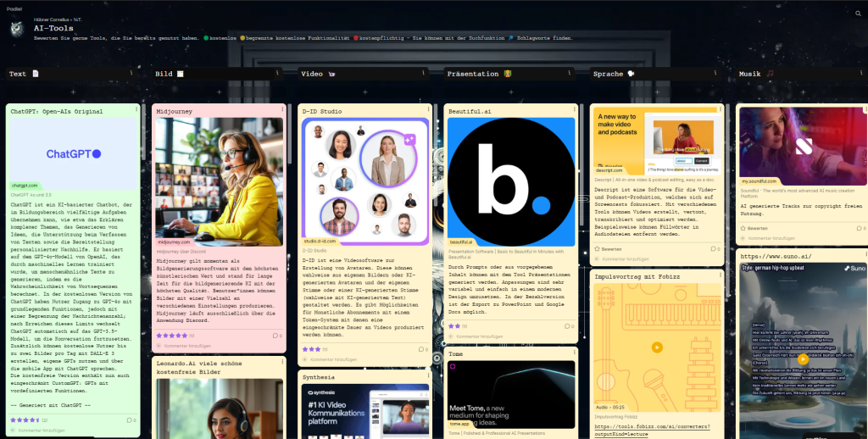This screenshot has width=868, height=439.
Task: Open the D-ID Studio avatars image
Action: pos(365,181)
